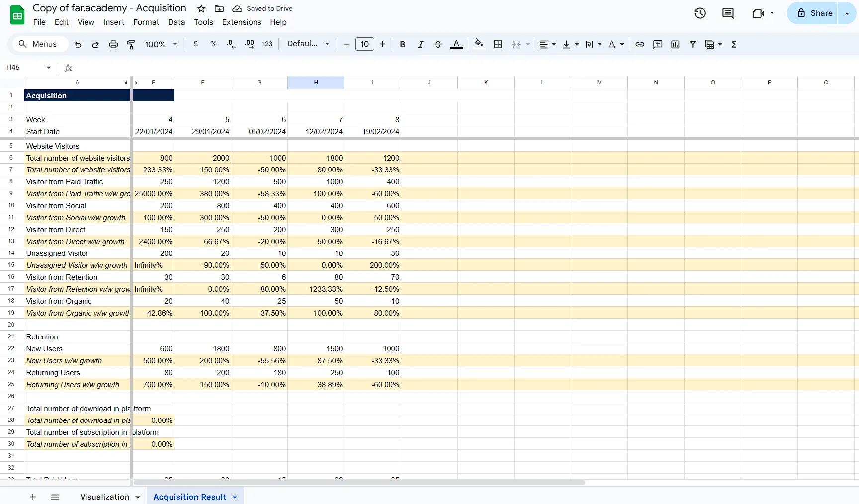The image size is (859, 504).
Task: Click the Insert comment icon
Action: pyautogui.click(x=658, y=44)
